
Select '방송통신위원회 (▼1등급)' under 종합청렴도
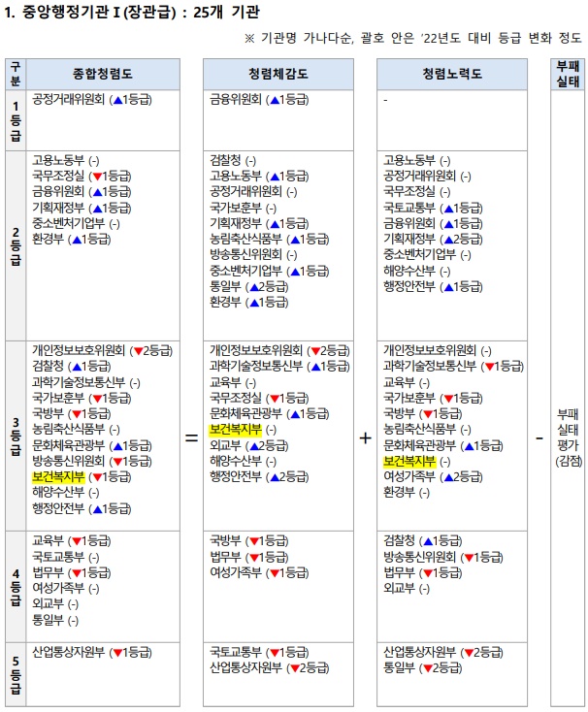pos(92,462)
